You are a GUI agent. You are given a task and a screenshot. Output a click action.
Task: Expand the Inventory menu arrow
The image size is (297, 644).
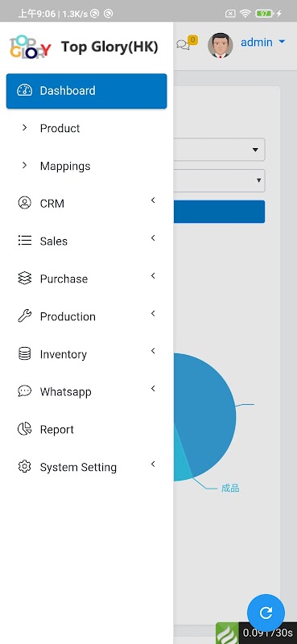153,351
